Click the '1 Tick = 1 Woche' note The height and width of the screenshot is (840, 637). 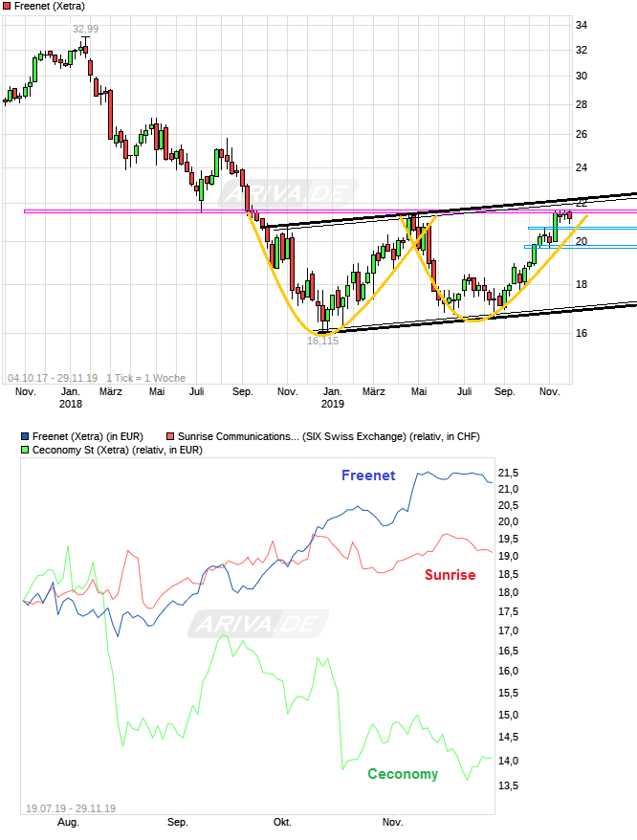click(x=145, y=378)
